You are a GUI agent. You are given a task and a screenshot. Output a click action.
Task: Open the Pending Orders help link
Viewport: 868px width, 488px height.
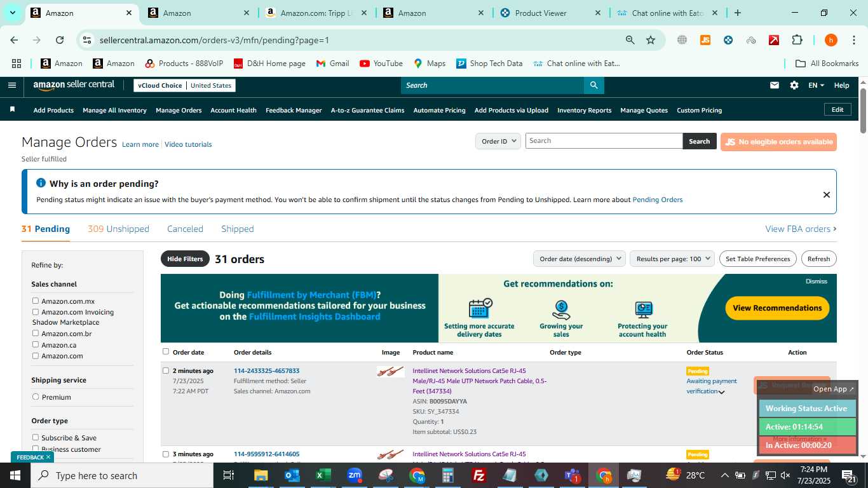[x=658, y=200]
